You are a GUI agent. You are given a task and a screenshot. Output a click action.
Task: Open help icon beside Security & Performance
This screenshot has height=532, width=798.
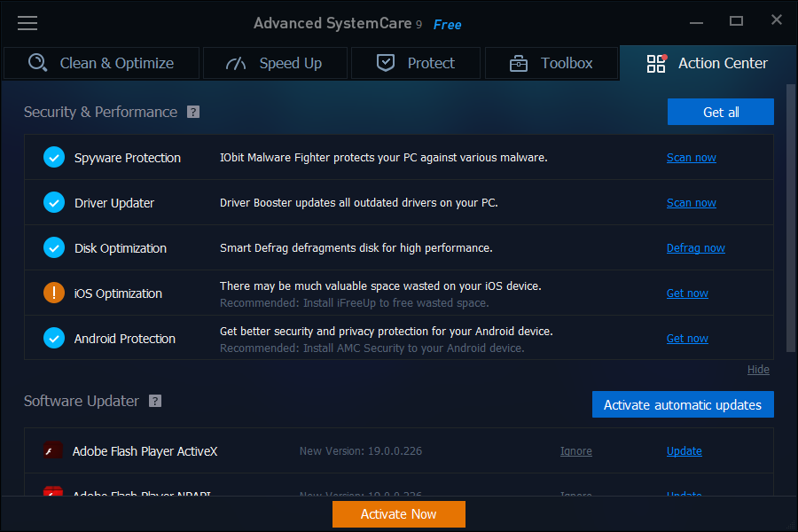(x=193, y=112)
